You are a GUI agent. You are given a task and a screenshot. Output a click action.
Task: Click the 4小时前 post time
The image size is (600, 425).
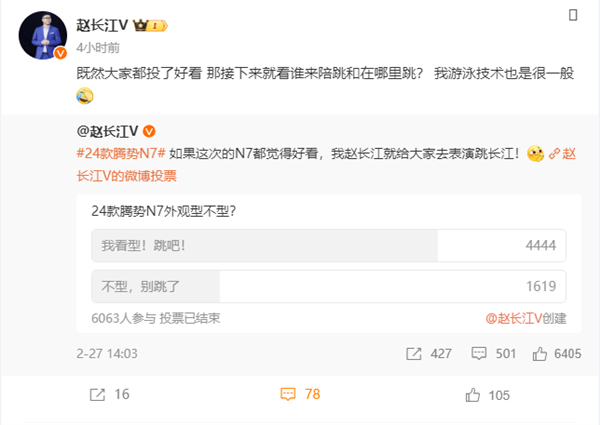pyautogui.click(x=98, y=48)
